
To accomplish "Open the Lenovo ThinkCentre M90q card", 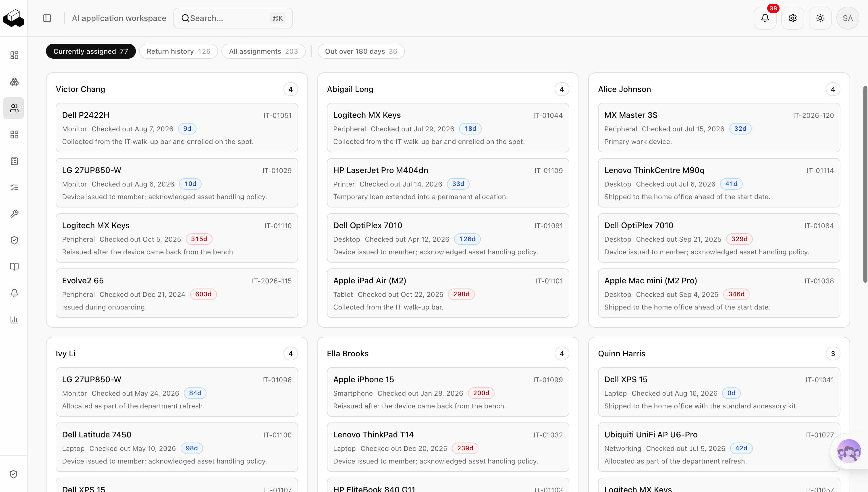I will tap(719, 183).
